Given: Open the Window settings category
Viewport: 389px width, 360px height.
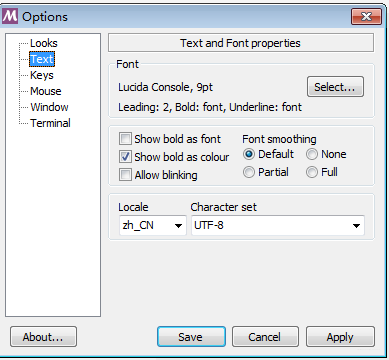Looking at the screenshot, I should (49, 107).
